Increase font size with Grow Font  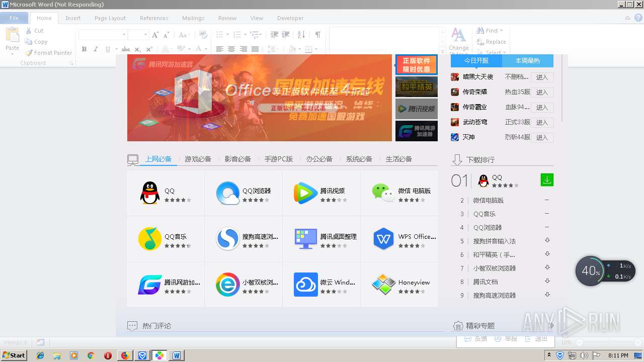pos(155,35)
